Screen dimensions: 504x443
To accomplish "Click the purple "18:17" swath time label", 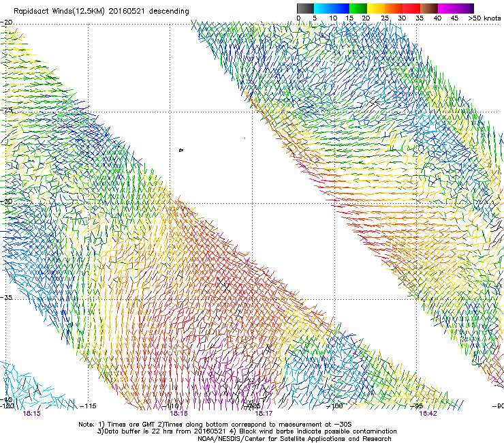I will 264,413.
